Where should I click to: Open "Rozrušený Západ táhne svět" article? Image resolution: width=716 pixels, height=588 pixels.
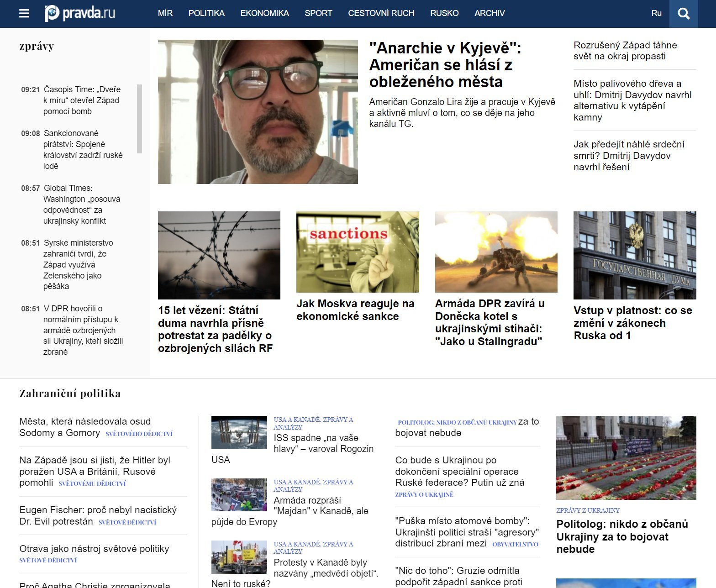pyautogui.click(x=625, y=51)
